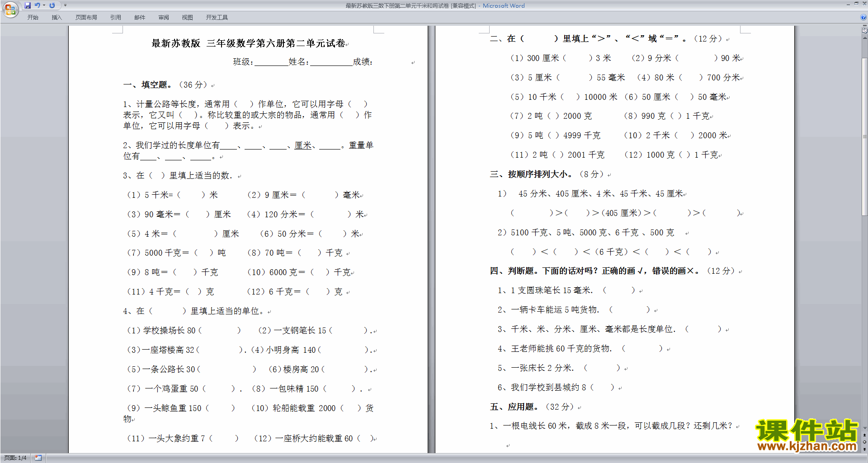The image size is (868, 463).
Task: Click the line 45 分米、405 厘米、4 米、45 千米、45 厘米
Action: [601, 194]
